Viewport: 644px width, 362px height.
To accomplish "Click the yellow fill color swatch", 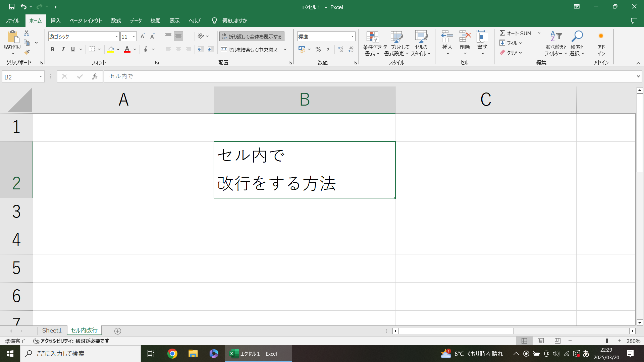I will (x=111, y=49).
